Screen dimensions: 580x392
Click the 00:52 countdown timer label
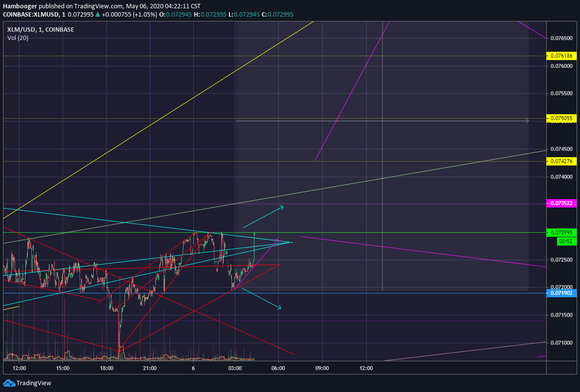tap(566, 241)
